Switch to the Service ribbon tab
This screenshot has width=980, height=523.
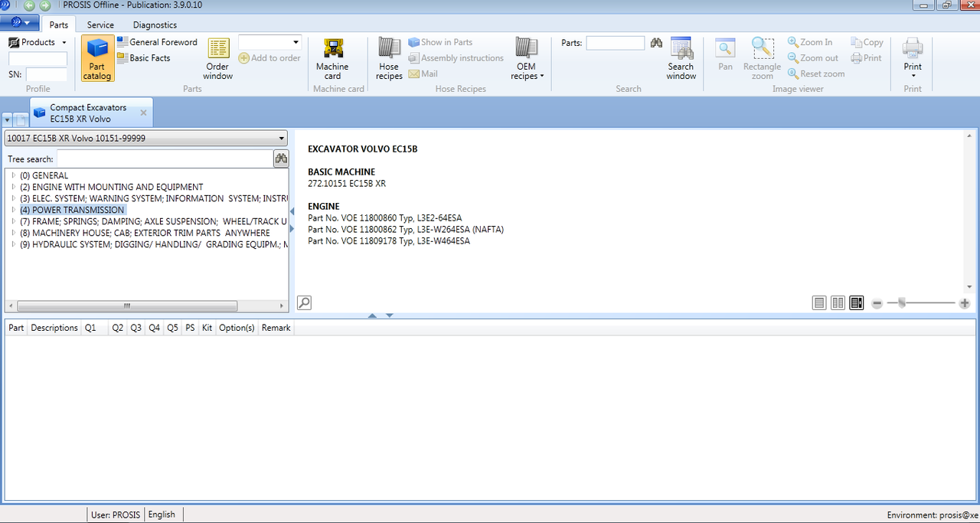100,25
